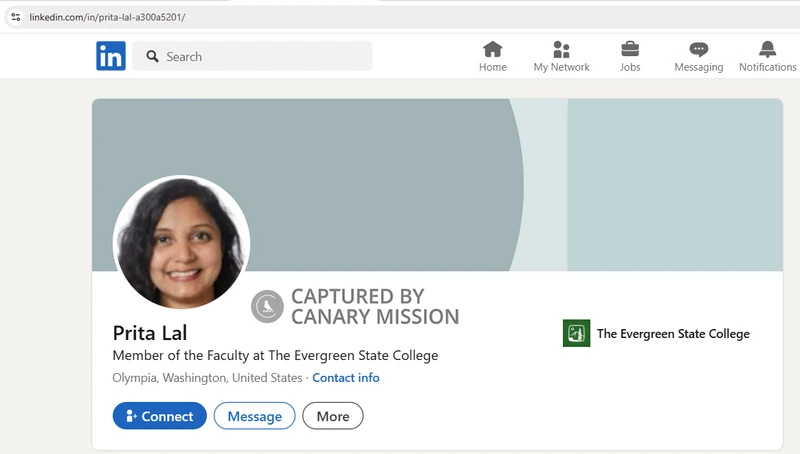This screenshot has width=800, height=454.
Task: Click the name heading Prita Lal
Action: pos(150,333)
